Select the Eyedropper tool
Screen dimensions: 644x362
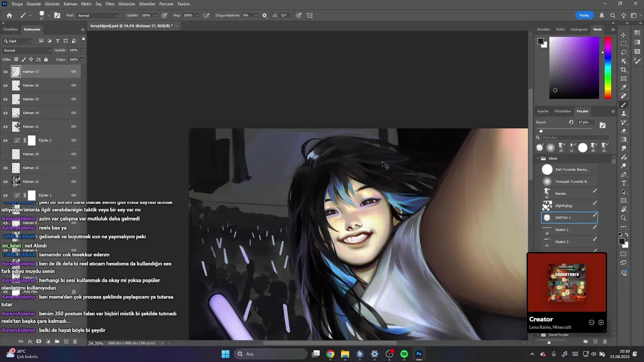pos(624,87)
